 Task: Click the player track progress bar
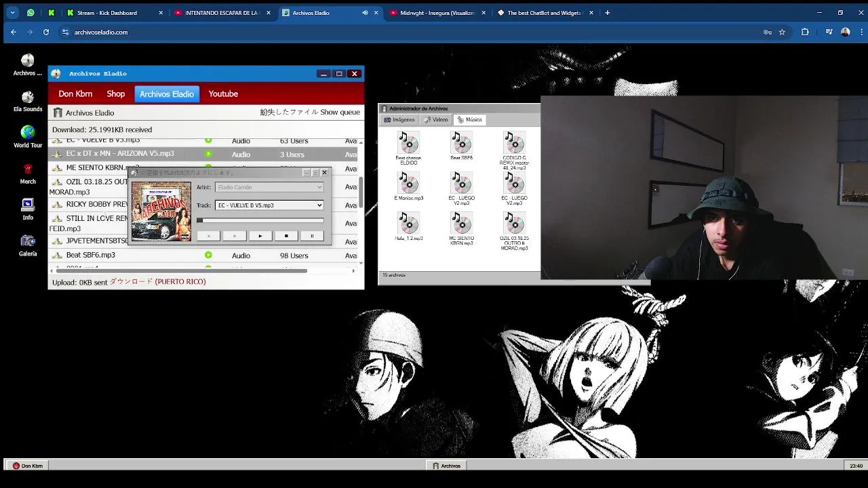click(x=260, y=220)
